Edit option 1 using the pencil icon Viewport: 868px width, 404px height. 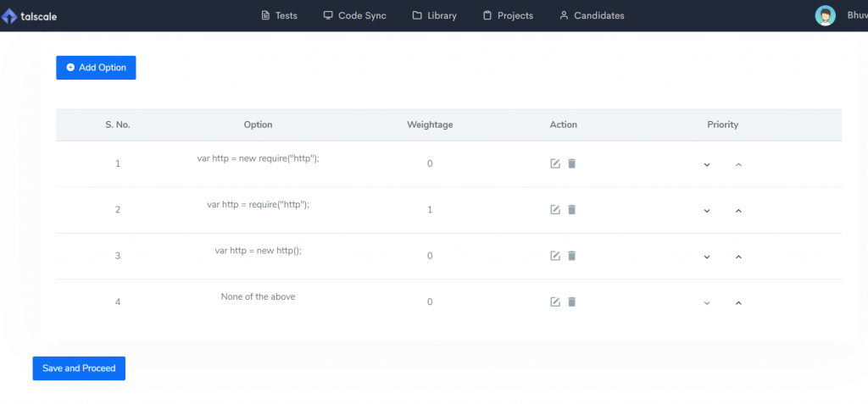coord(554,163)
